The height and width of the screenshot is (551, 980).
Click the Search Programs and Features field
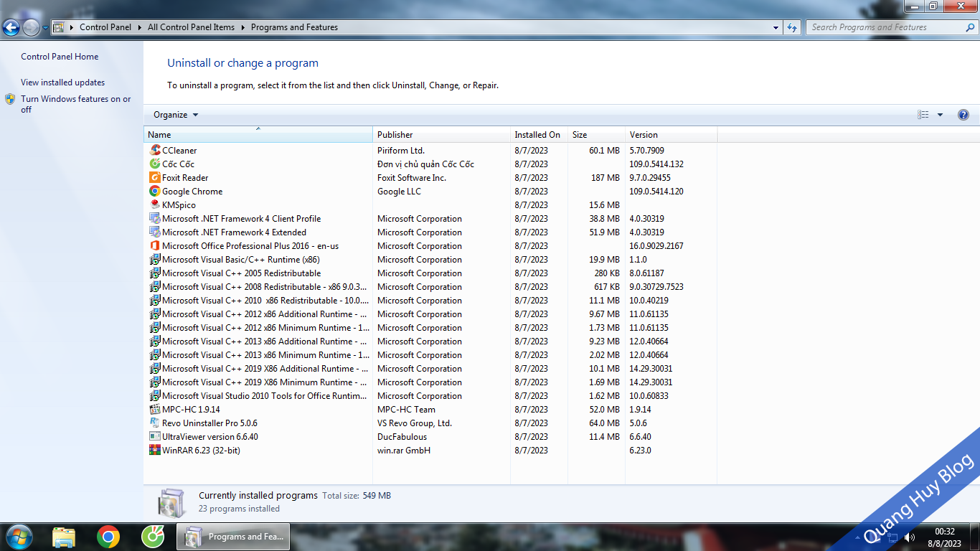(890, 27)
